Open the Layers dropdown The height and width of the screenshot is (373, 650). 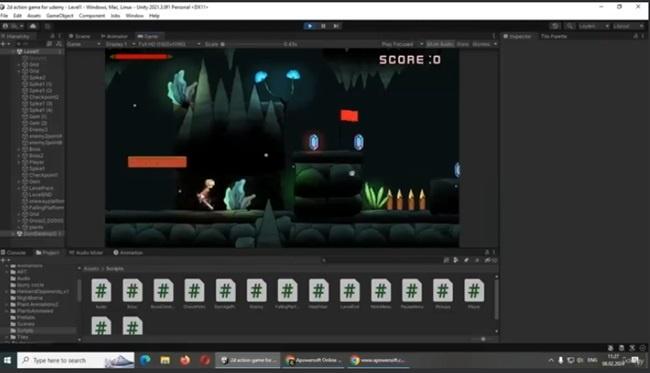[593, 26]
